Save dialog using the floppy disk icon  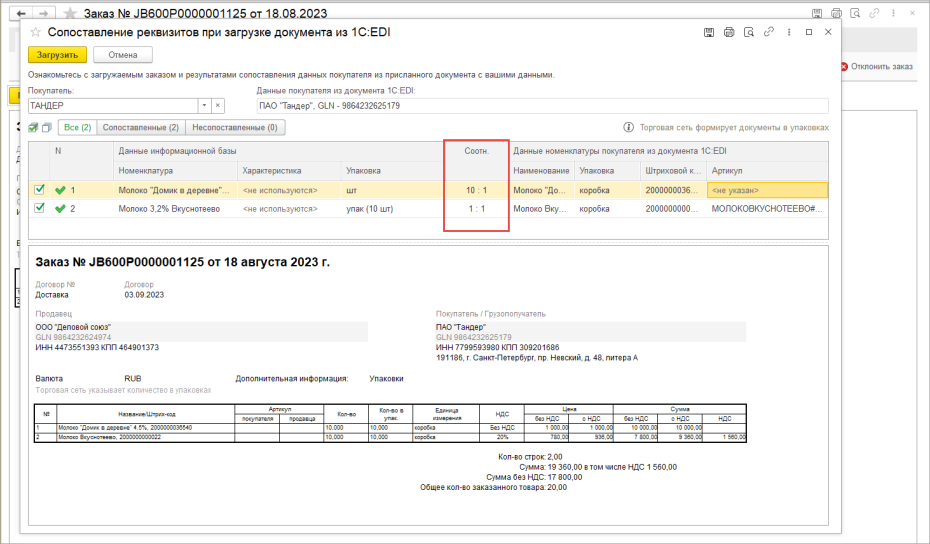point(709,32)
